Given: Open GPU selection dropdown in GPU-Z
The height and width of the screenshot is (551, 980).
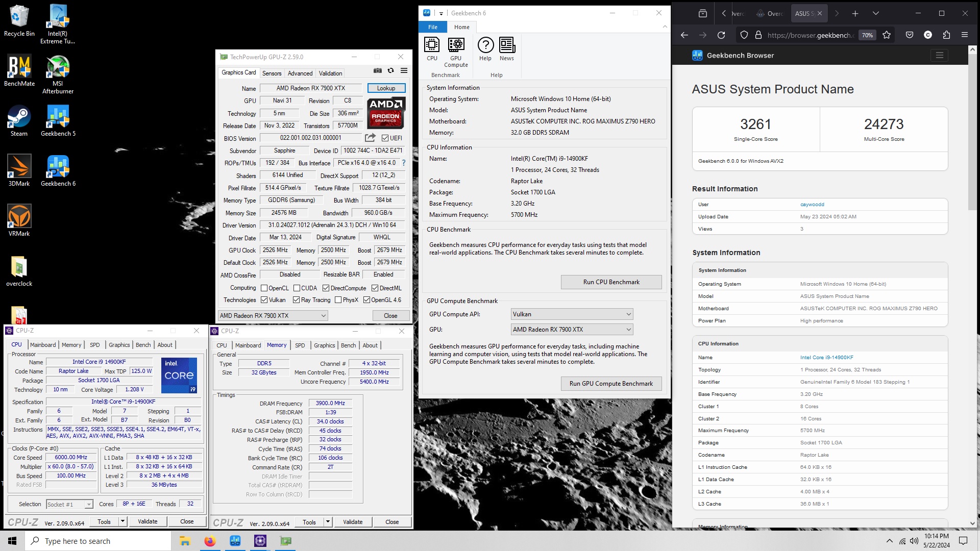Looking at the screenshot, I should point(273,316).
